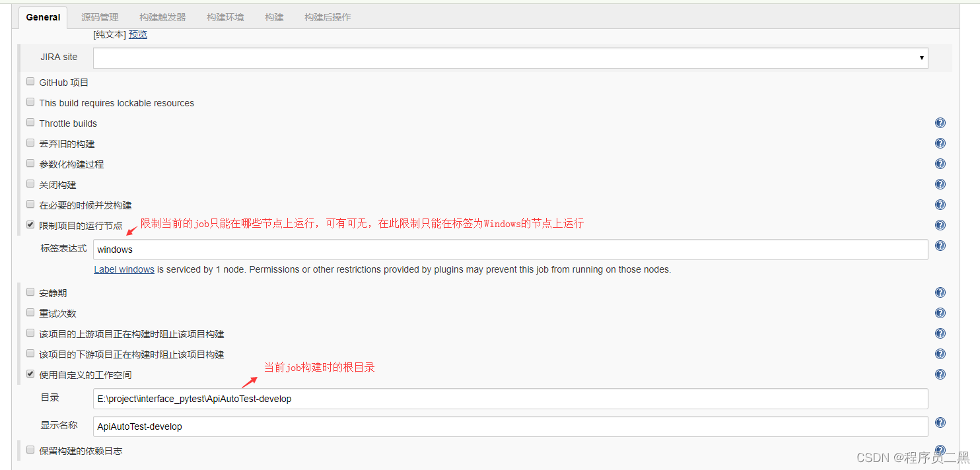Enable 该项目的上游项目正在构建时阻止该项目构建 checkbox
980x470 pixels.
pyautogui.click(x=30, y=333)
